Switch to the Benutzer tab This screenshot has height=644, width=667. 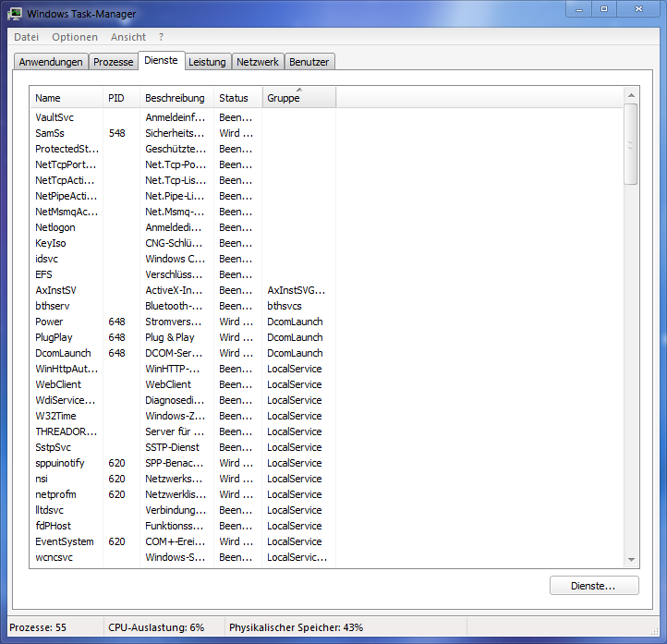(x=309, y=62)
